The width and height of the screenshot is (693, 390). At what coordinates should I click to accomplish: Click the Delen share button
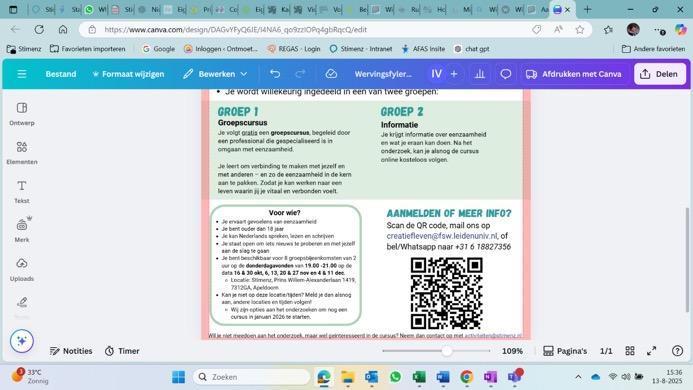[x=660, y=74]
